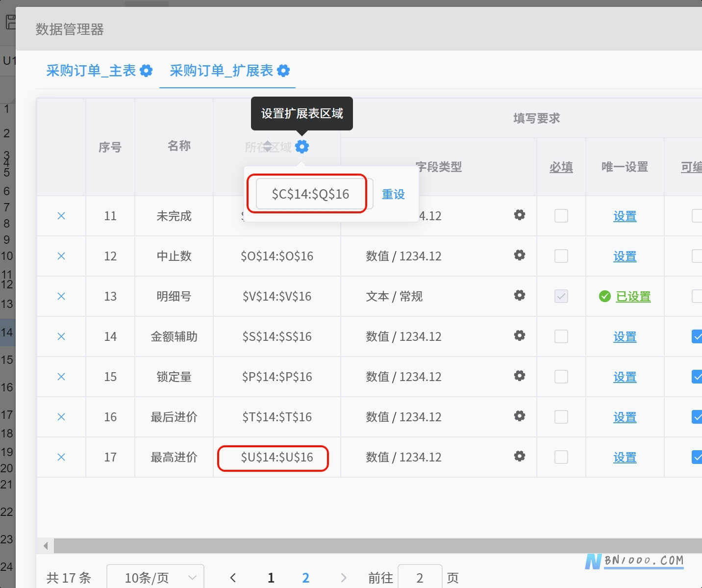
Task: Open field type gear for 锁定量 row
Action: point(520,376)
